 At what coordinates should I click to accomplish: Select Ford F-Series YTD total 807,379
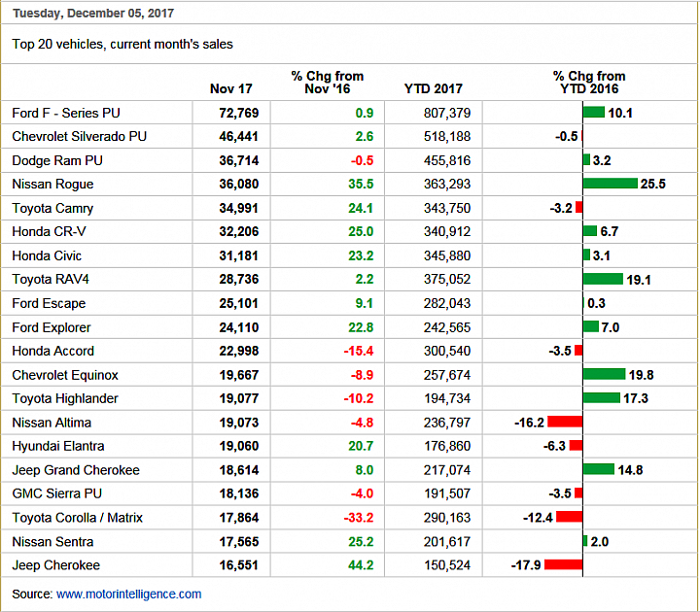pos(447,113)
